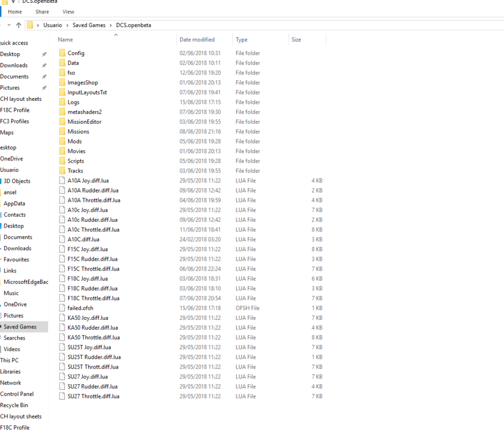Switch to the View ribbon tab

click(x=68, y=11)
